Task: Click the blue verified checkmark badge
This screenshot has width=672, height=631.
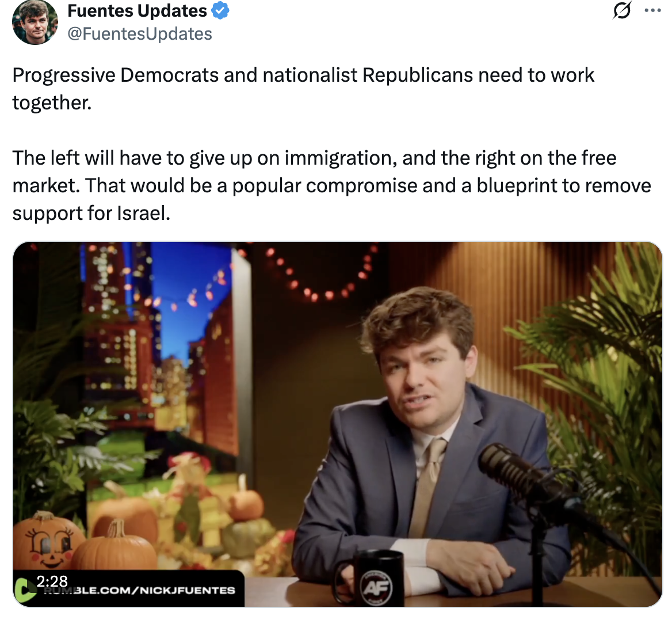Action: click(220, 11)
